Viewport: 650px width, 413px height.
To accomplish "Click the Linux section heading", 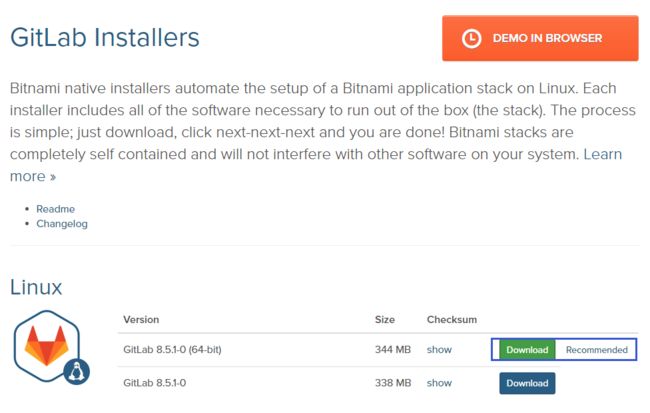I will pyautogui.click(x=36, y=287).
